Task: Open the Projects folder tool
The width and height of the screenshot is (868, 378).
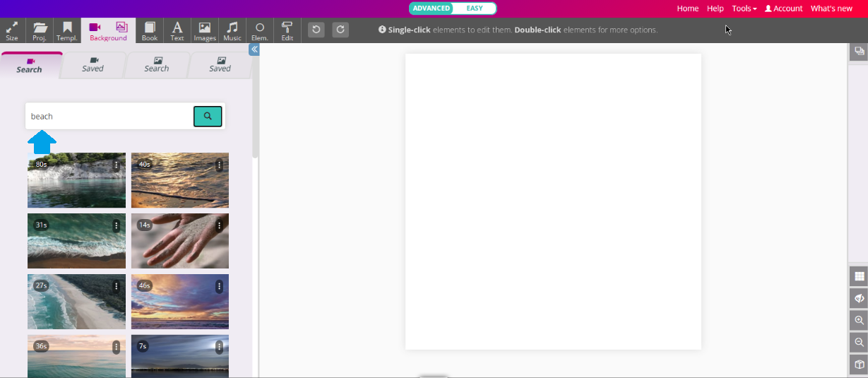Action: [40, 30]
